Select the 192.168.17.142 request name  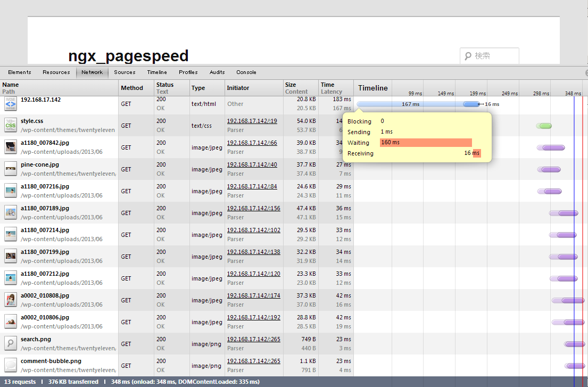(40, 100)
